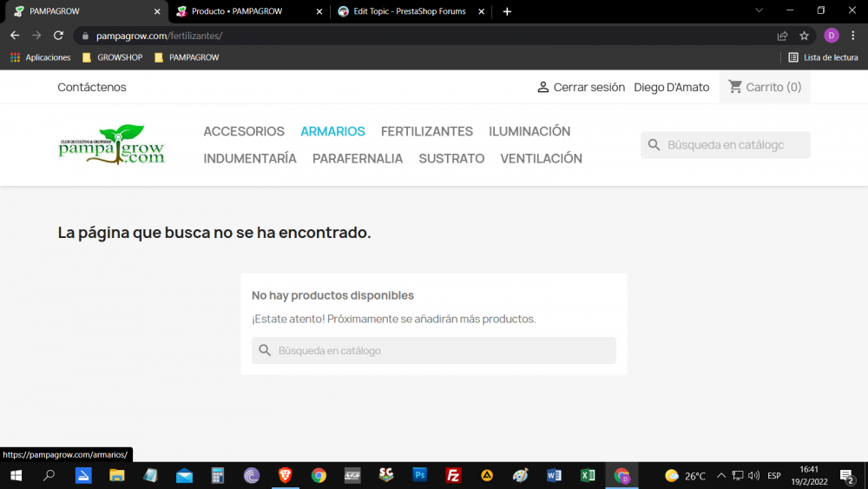Screen dimensions: 868x489
Task: Open the Chrome three-dot menu
Action: 853,36
